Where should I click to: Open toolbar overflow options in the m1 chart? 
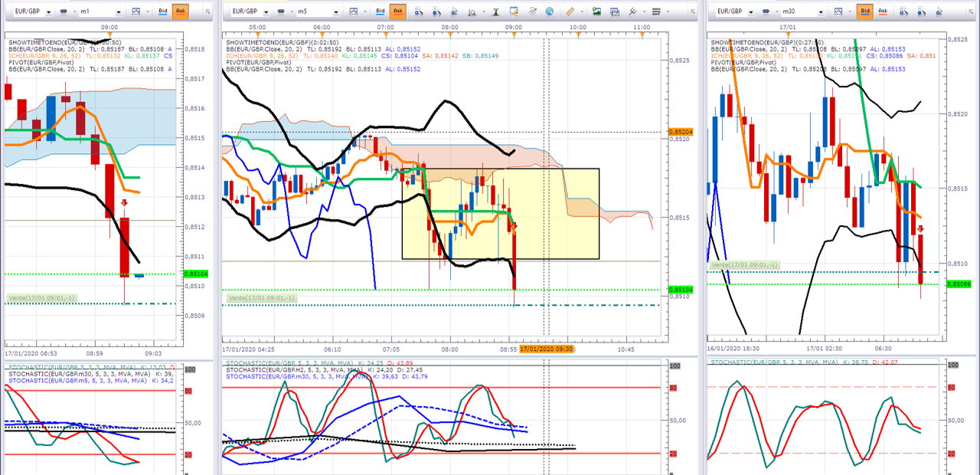point(207,12)
